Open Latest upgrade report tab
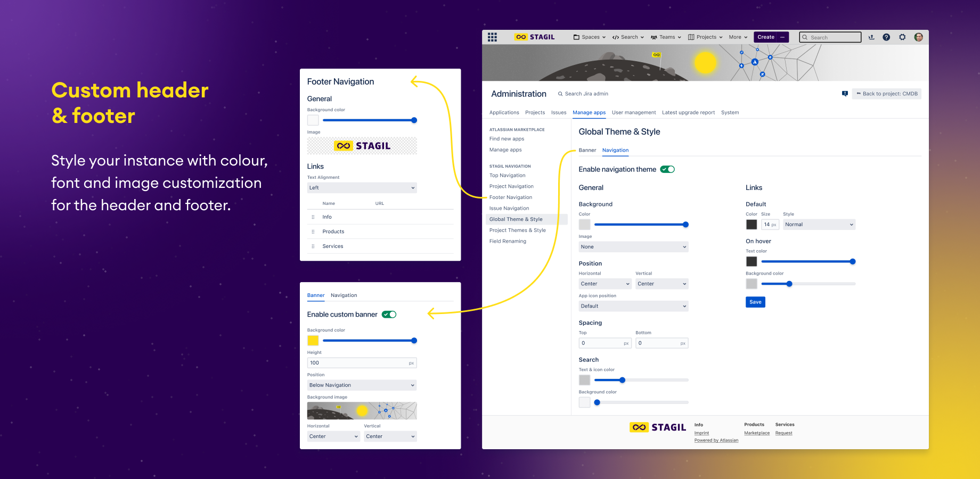This screenshot has width=980, height=479. 688,113
